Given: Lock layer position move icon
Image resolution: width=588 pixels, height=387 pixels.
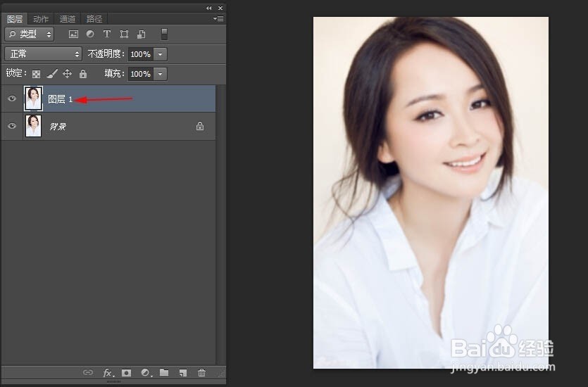Looking at the screenshot, I should click(67, 73).
